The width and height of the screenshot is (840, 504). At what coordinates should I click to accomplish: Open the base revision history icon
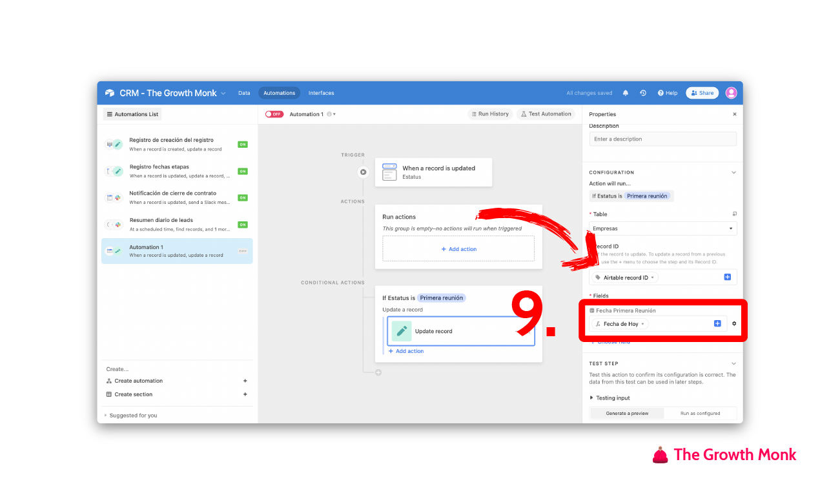(x=643, y=93)
